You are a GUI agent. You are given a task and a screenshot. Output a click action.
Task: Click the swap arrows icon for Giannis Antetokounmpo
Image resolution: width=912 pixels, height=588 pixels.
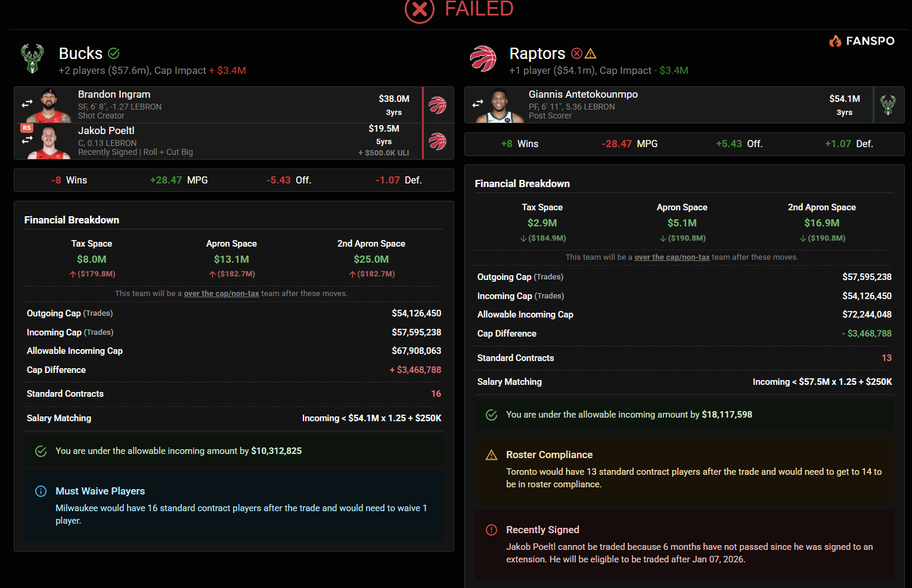pyautogui.click(x=478, y=104)
